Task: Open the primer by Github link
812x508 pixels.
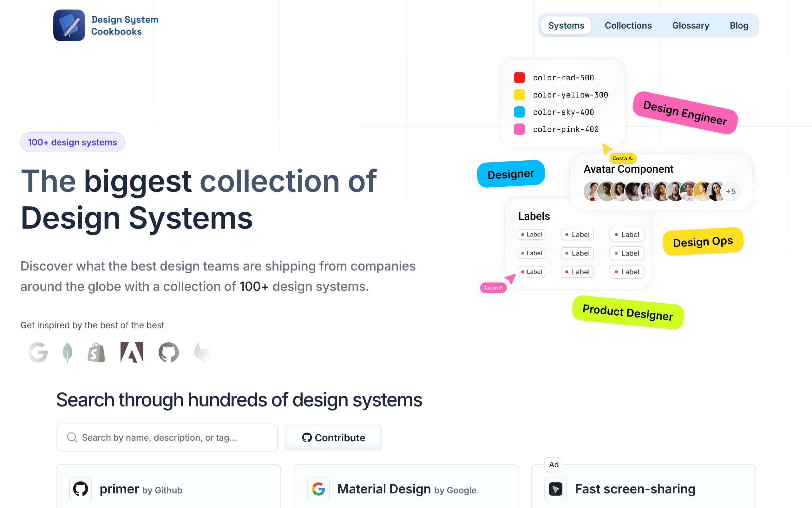Action: point(141,489)
